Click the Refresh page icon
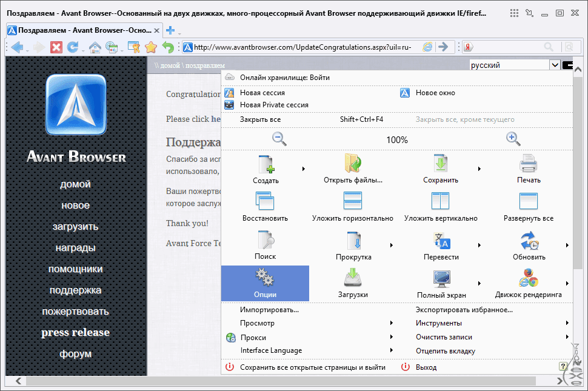The width and height of the screenshot is (588, 391). [73, 47]
